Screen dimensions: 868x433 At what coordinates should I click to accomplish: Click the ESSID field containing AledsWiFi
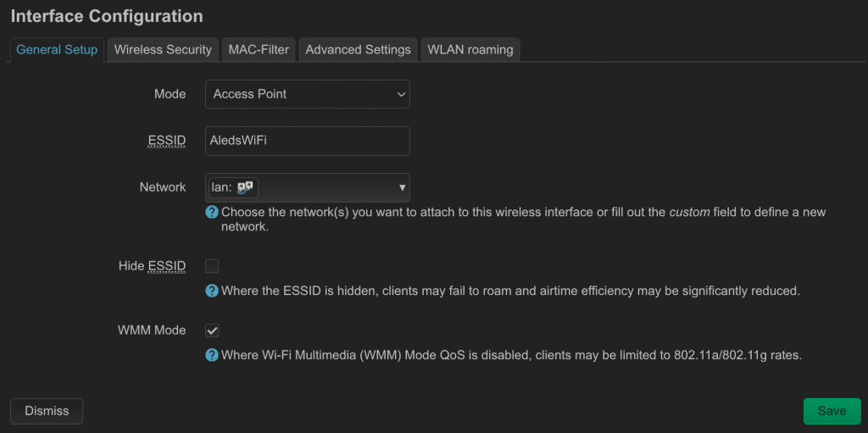tap(307, 141)
